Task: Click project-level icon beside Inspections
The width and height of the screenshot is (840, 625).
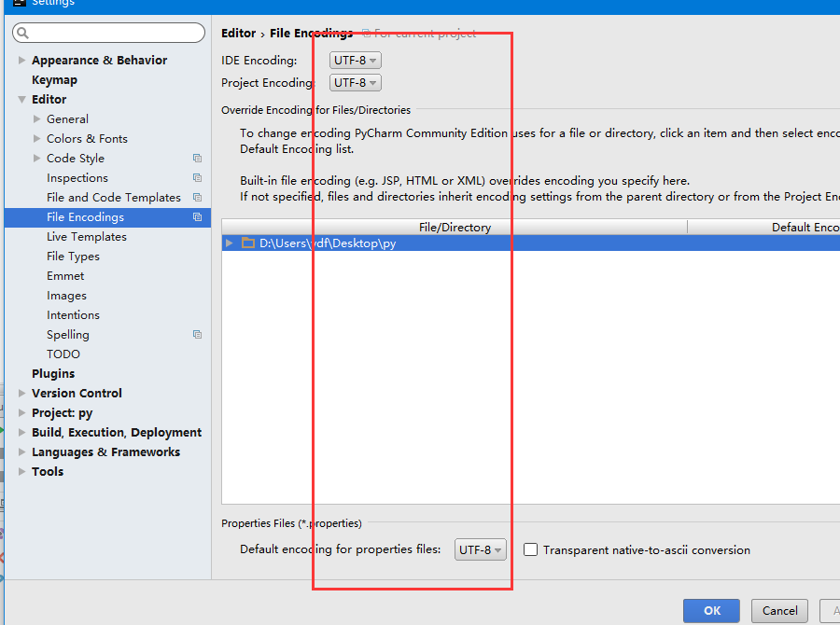Action: pos(197,178)
